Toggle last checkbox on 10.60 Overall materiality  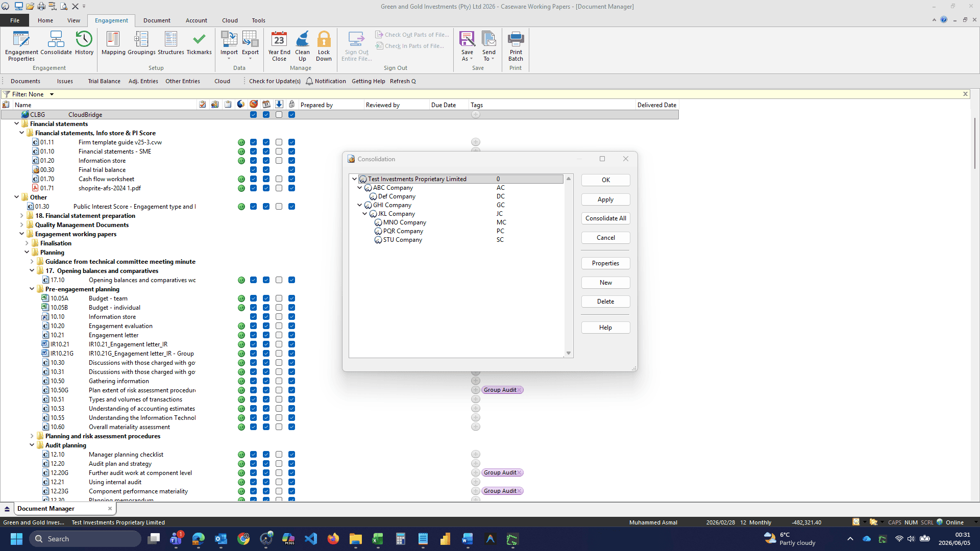pos(291,427)
